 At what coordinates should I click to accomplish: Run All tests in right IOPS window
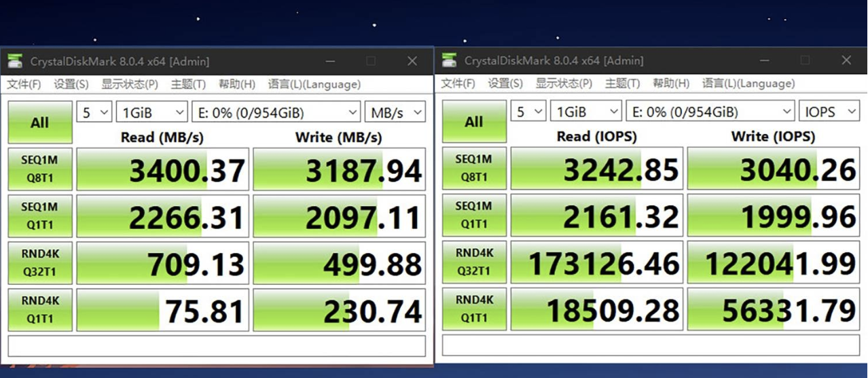[x=474, y=122]
